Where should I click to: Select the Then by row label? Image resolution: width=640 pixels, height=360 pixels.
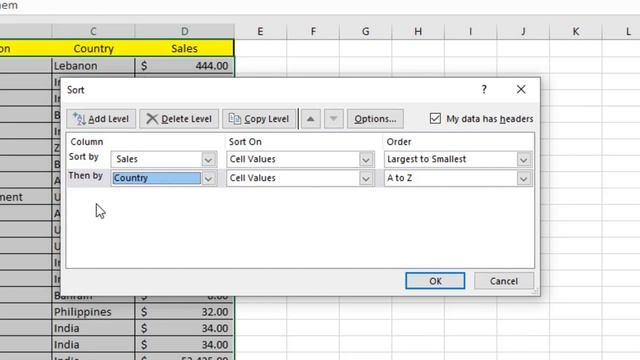click(86, 176)
